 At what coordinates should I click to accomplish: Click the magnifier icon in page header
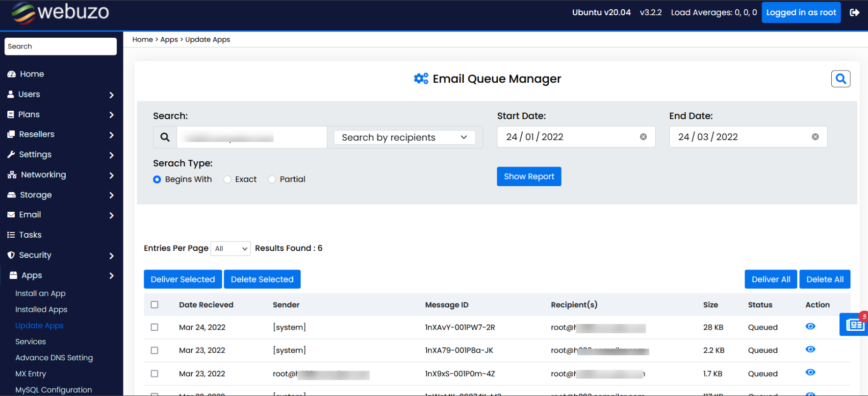[841, 79]
